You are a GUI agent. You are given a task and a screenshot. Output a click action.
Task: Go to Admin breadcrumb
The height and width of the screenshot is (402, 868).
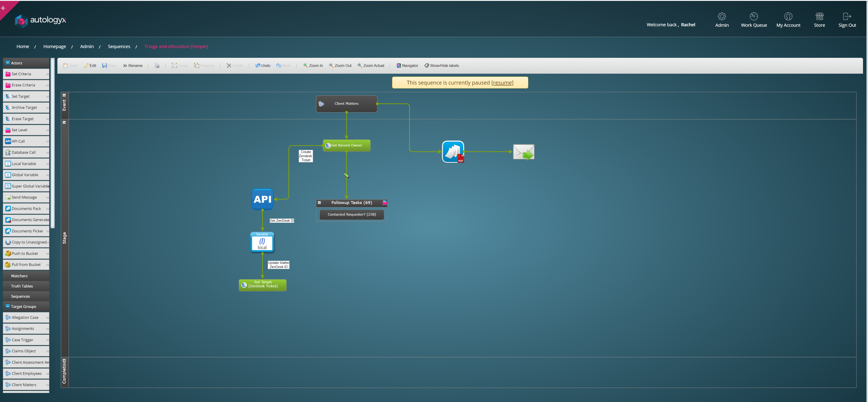point(87,46)
